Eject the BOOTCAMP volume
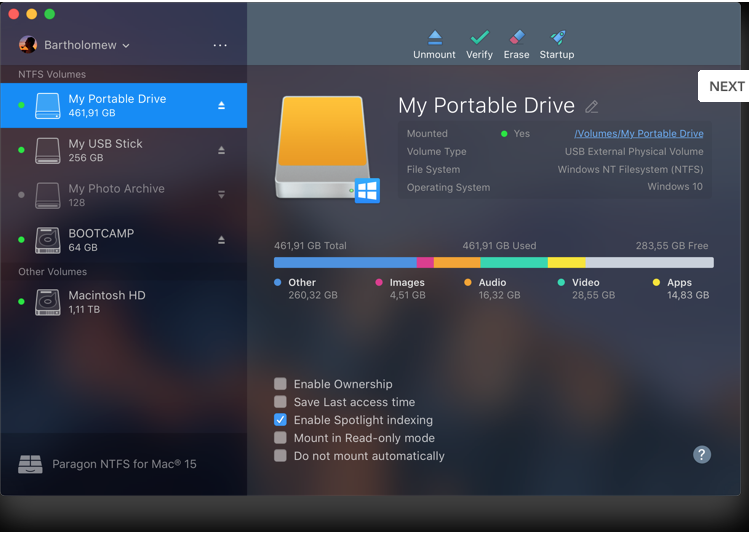 [x=221, y=240]
